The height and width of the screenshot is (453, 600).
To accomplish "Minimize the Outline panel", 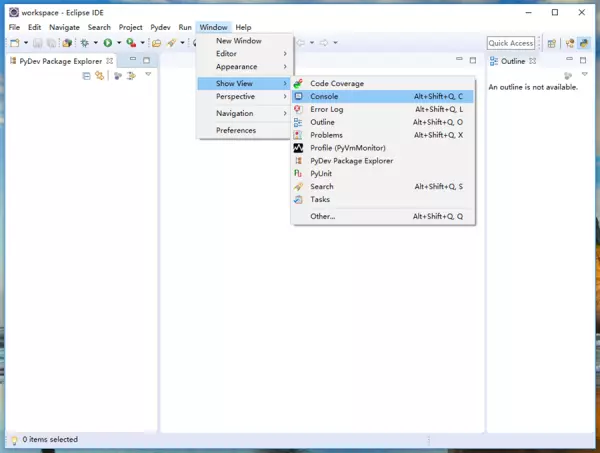I will [569, 59].
